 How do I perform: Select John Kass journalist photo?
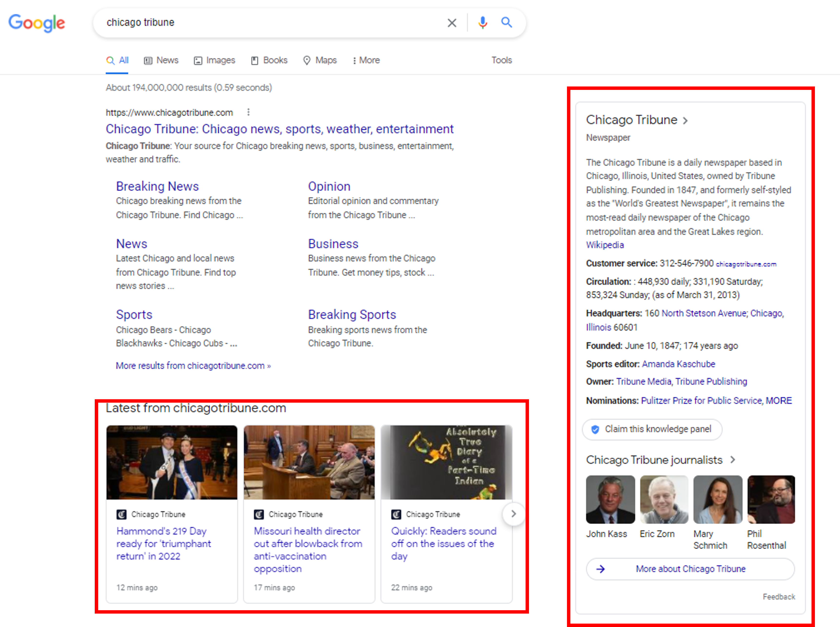click(x=611, y=499)
